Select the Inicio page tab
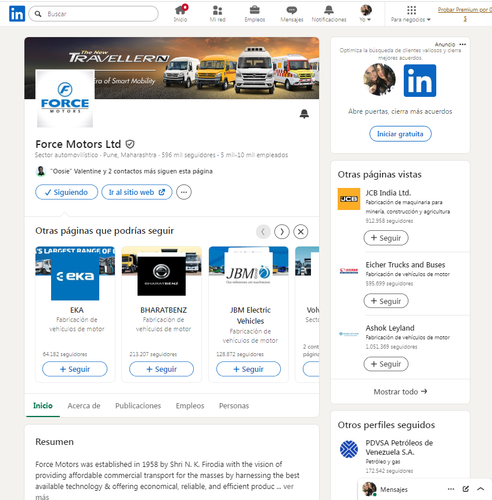This screenshot has width=492, height=500. click(x=43, y=406)
